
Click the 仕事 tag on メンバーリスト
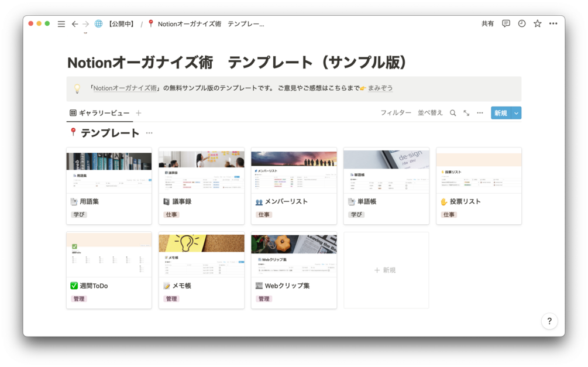[x=264, y=215]
